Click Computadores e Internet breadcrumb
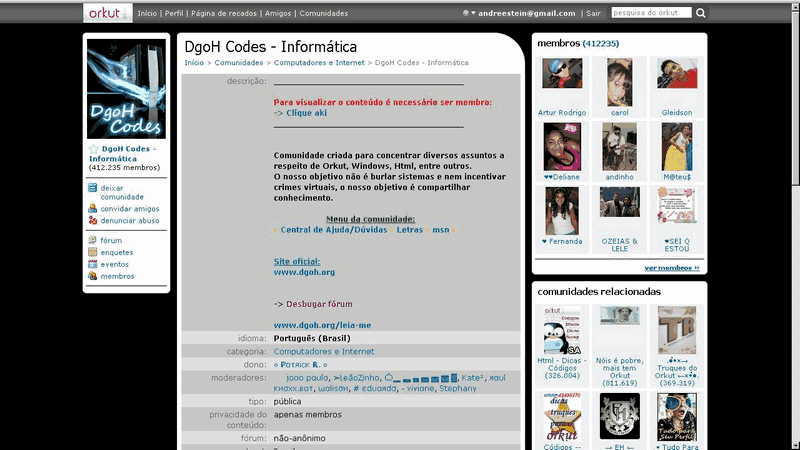 pyautogui.click(x=319, y=63)
